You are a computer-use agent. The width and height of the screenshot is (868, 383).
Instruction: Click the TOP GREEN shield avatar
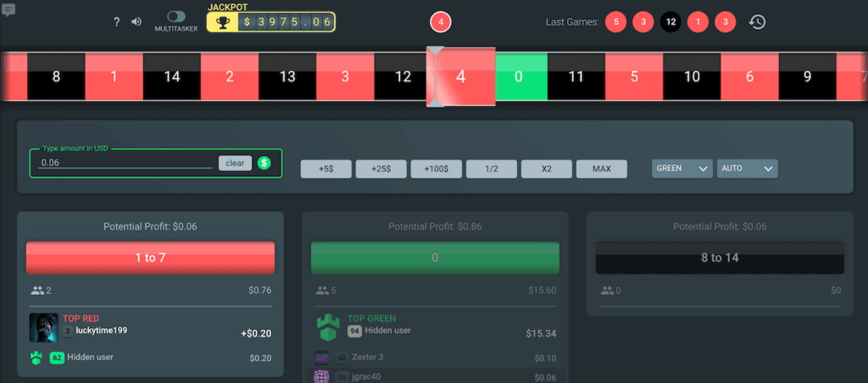pyautogui.click(x=328, y=328)
